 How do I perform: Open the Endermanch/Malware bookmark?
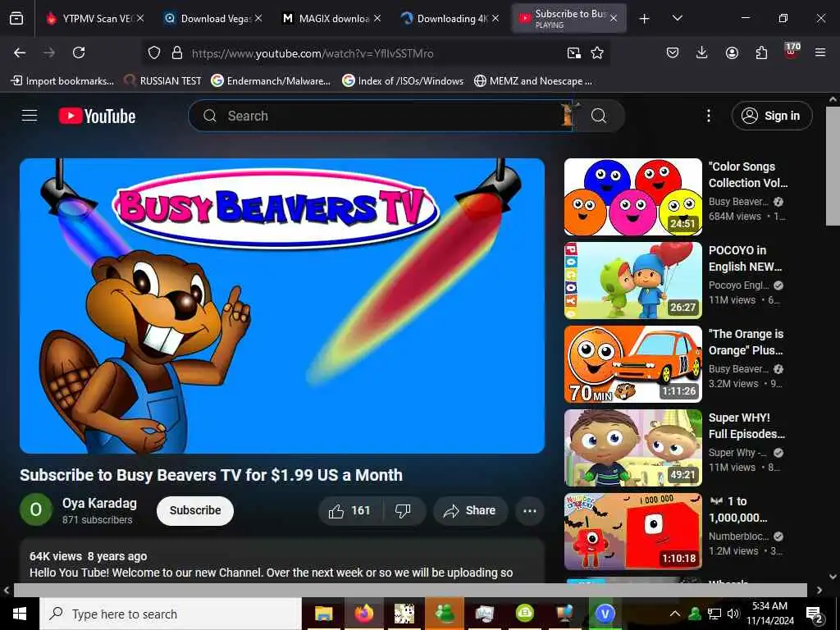click(x=271, y=81)
